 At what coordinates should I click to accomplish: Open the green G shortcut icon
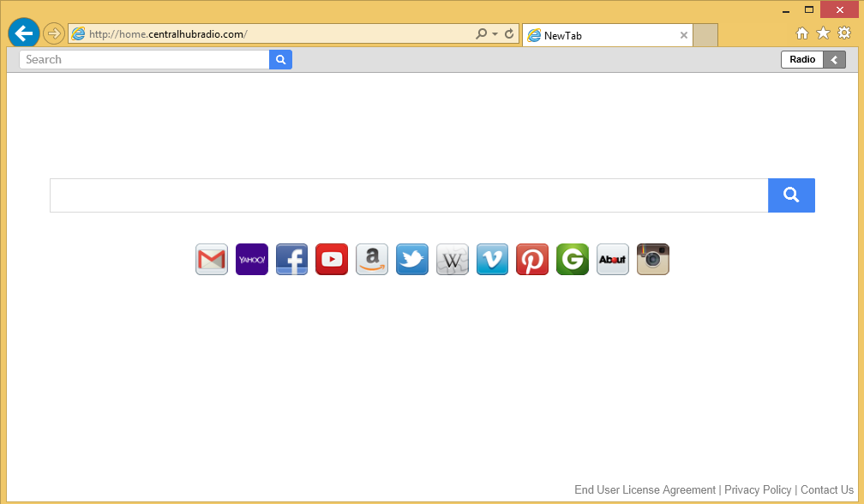(x=573, y=260)
